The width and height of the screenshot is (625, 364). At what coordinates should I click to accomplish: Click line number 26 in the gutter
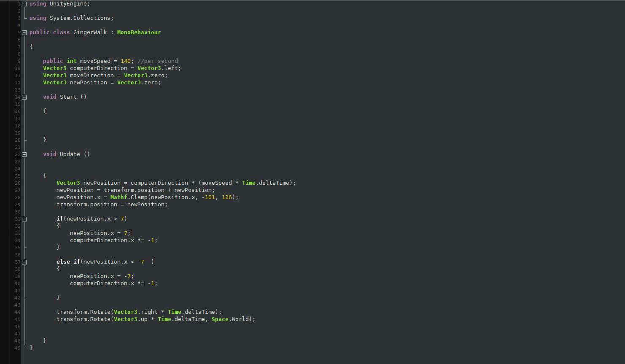click(x=17, y=183)
